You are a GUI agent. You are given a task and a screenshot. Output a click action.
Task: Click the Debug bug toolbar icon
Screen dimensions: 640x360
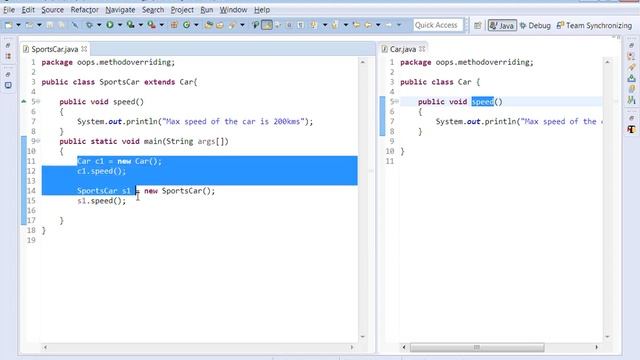(x=89, y=25)
